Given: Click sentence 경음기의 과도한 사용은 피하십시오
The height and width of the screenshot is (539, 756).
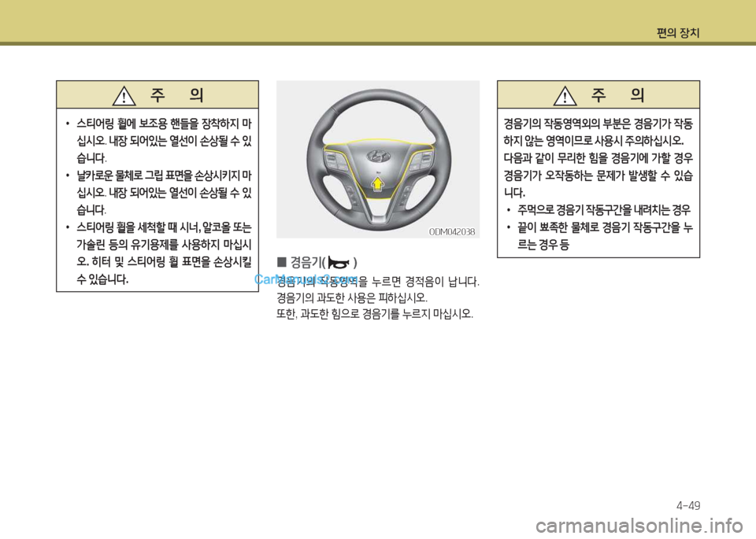Looking at the screenshot, I should tap(352, 297).
